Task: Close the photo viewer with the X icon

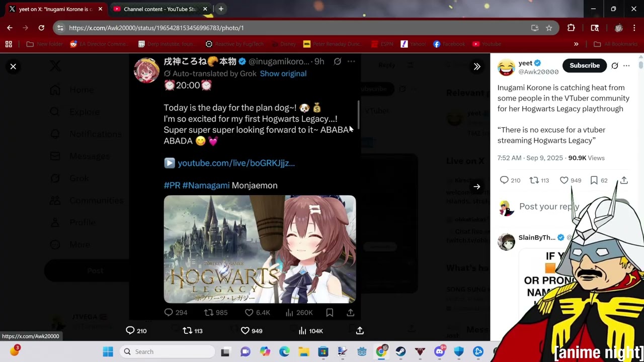Action: tap(13, 66)
